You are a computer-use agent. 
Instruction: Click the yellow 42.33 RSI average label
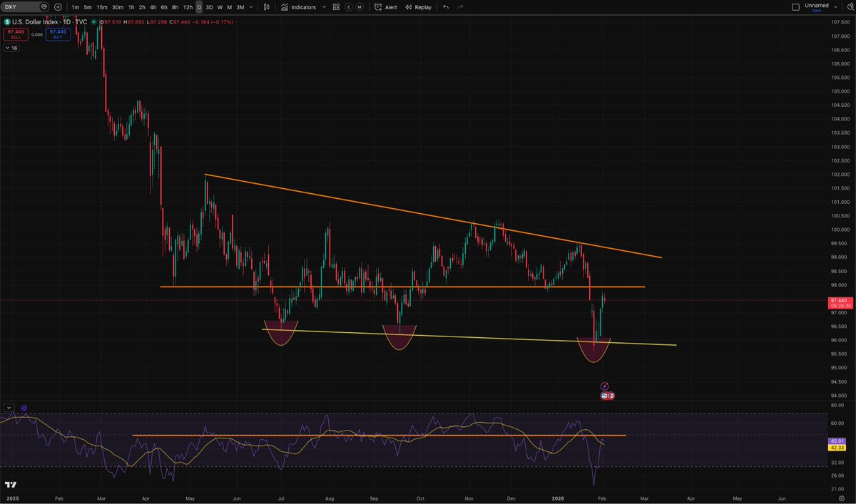click(x=836, y=448)
